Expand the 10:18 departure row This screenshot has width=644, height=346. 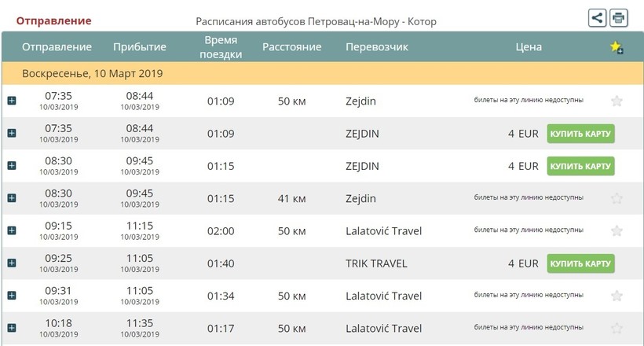[x=12, y=328]
